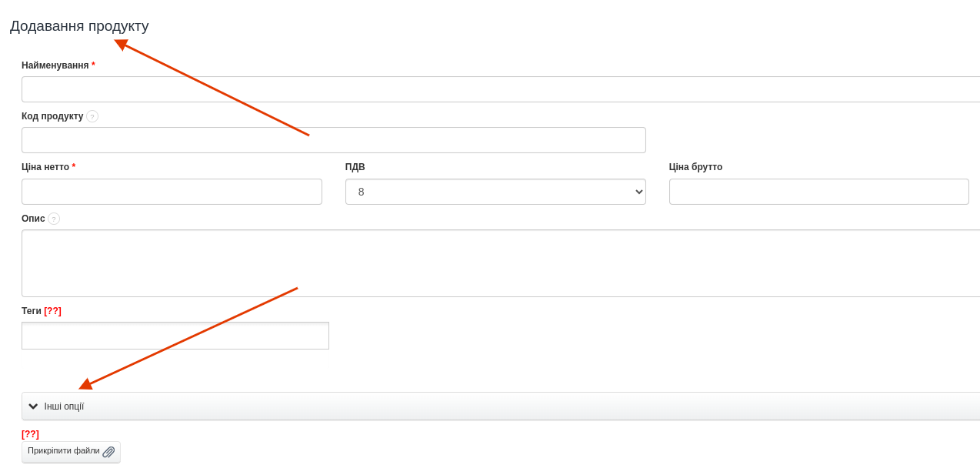Expand the Інші опції section

[64, 406]
